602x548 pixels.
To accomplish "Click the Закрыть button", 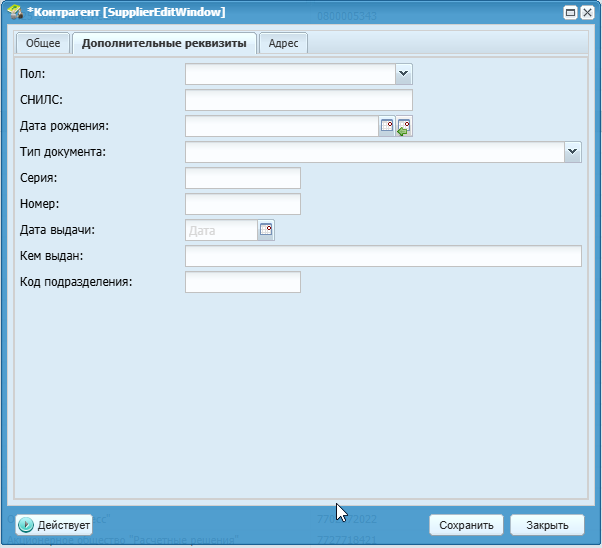I will tap(547, 525).
